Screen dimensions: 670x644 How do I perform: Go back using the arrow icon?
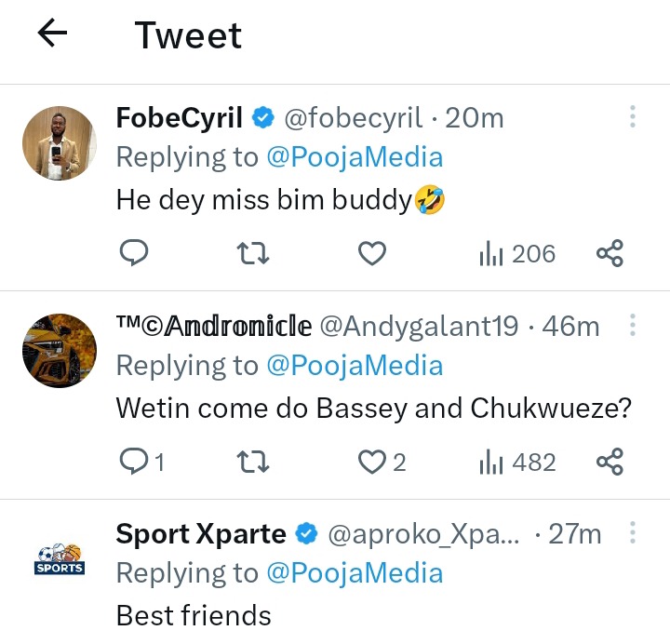pos(52,34)
